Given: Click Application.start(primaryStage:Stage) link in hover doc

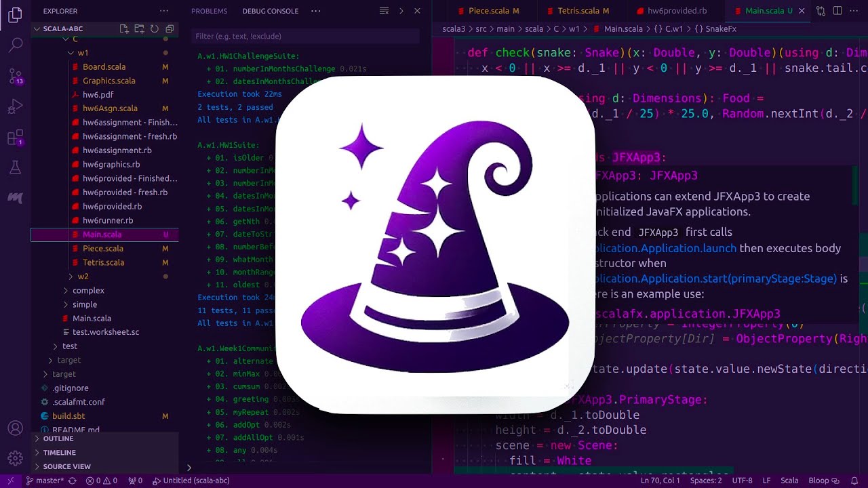Looking at the screenshot, I should (716, 279).
